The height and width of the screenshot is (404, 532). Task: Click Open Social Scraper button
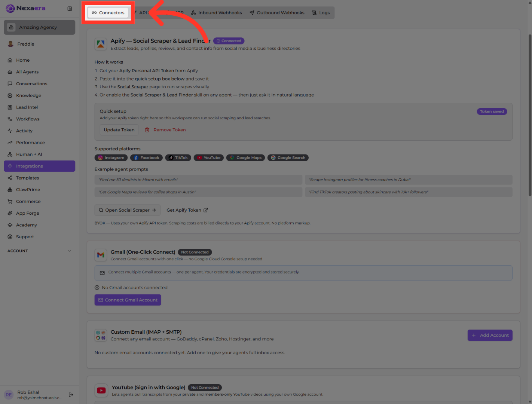coord(128,210)
